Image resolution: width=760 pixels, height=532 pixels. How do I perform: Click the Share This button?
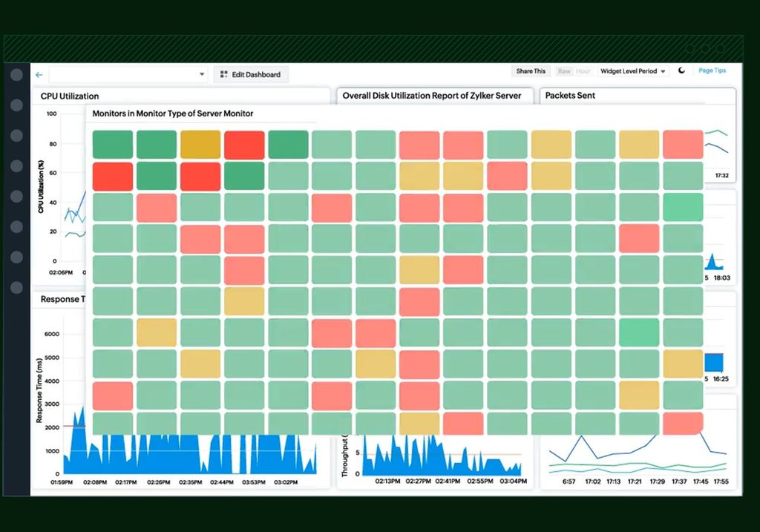click(x=530, y=70)
